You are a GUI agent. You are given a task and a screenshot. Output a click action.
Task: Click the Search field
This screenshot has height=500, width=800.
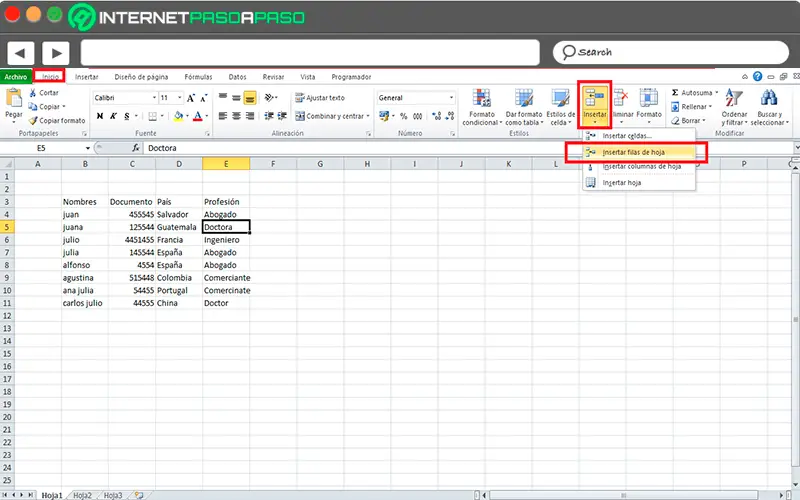(x=671, y=53)
